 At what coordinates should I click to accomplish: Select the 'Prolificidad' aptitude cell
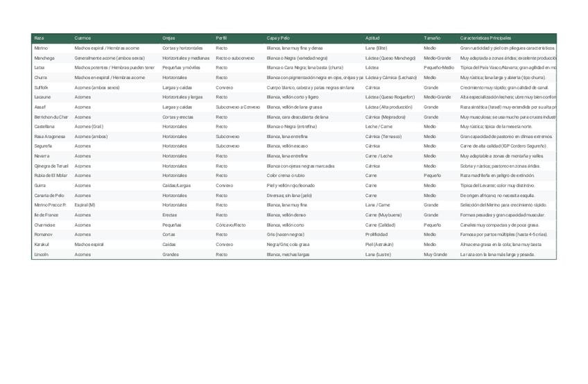[377, 235]
